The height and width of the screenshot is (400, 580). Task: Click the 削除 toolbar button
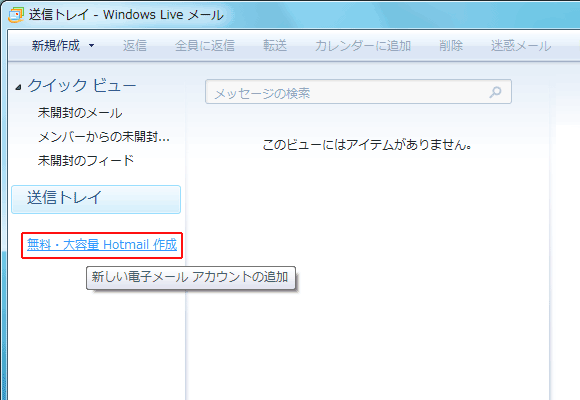click(451, 46)
